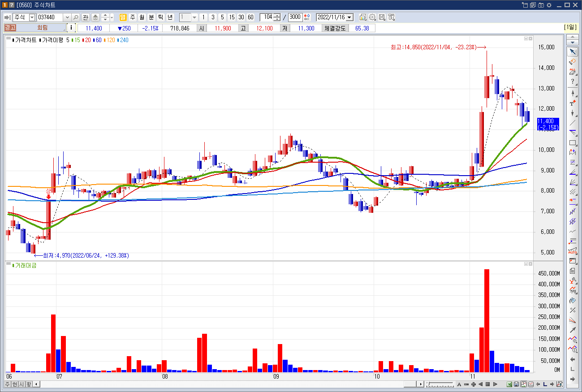The height and width of the screenshot is (392, 582).
Task: Click the 1 minute interval button
Action: pyautogui.click(x=203, y=17)
